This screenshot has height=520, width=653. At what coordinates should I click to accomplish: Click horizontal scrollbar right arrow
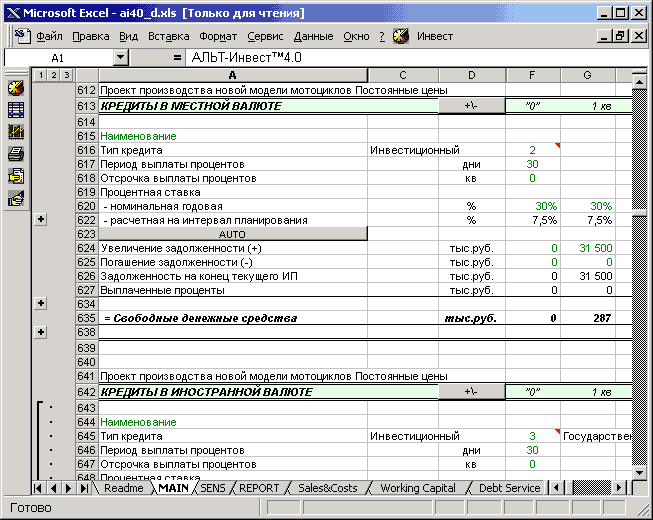coord(619,488)
